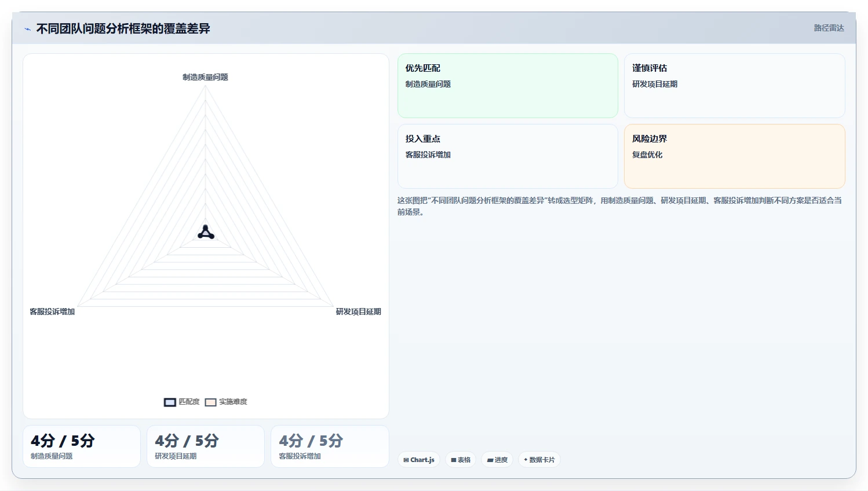This screenshot has height=491, width=868.
Task: Open the 优先匹配 card
Action: [508, 86]
